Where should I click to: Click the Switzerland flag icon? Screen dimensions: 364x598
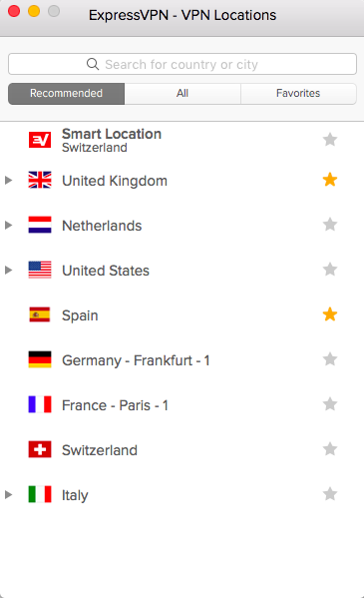tap(40, 449)
